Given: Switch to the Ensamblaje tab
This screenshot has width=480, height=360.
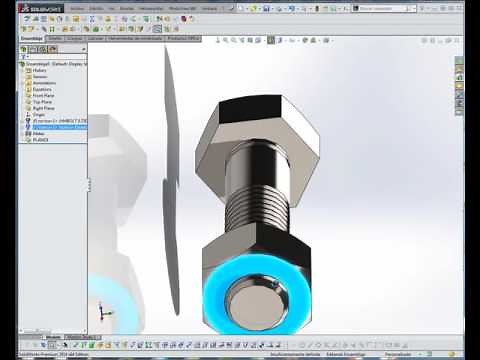Looking at the screenshot, I should [x=32, y=39].
